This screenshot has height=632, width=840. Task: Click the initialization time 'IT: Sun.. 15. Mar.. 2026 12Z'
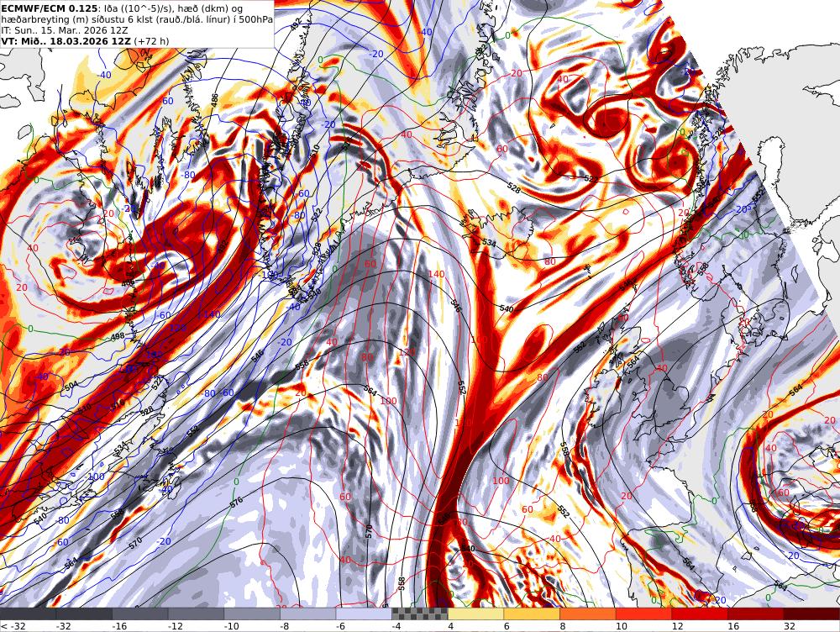[65, 30]
